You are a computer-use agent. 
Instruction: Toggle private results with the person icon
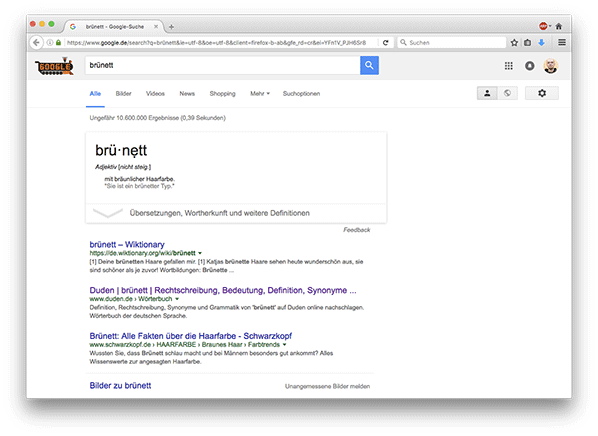[487, 93]
